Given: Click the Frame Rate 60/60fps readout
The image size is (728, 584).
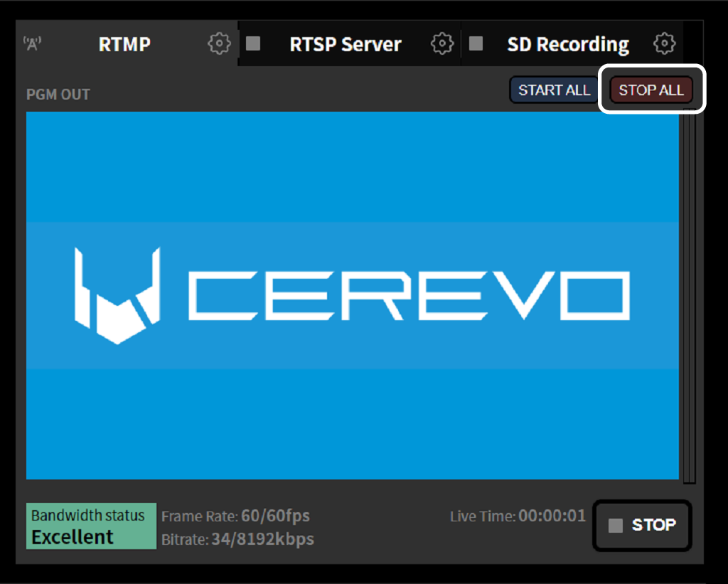Looking at the screenshot, I should click(235, 516).
